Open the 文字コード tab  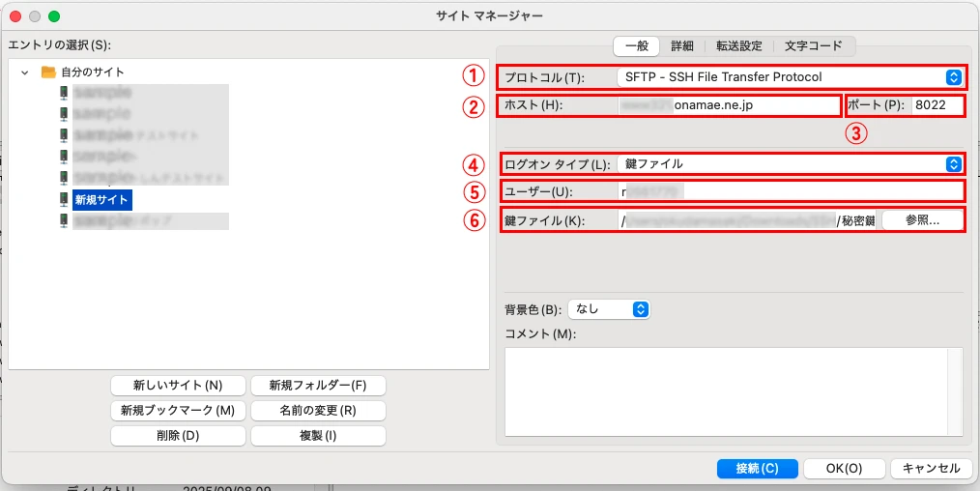coord(813,45)
